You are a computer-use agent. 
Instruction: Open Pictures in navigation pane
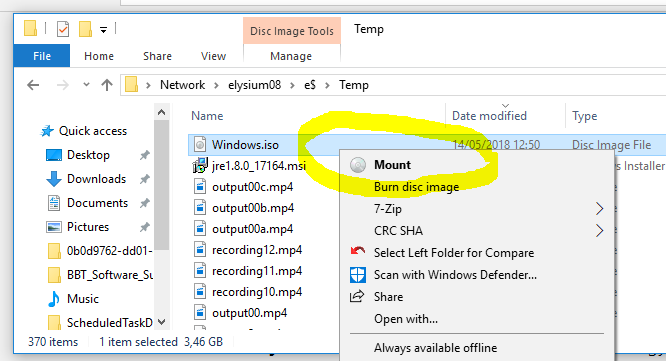(x=87, y=227)
